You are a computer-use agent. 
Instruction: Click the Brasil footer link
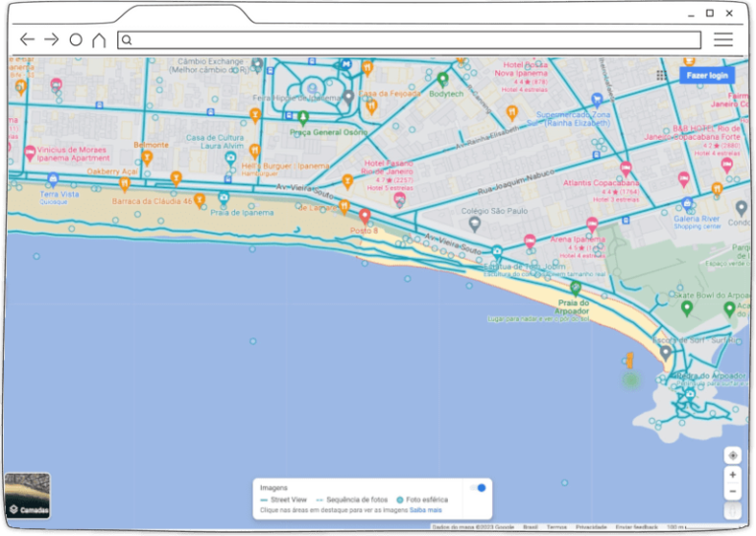530,527
